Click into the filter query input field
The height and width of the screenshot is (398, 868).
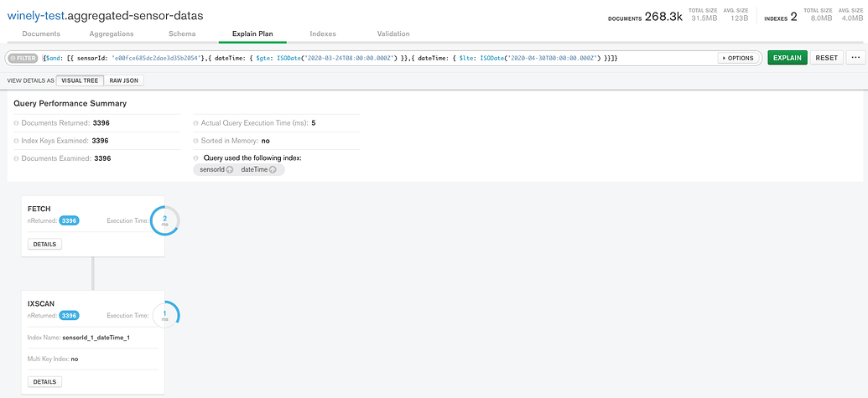tap(377, 58)
